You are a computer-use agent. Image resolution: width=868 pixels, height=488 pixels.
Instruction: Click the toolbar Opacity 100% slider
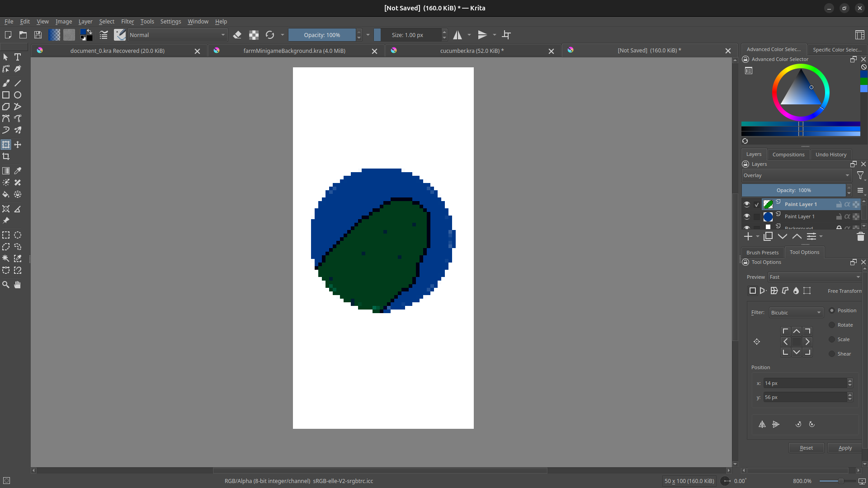[322, 35]
